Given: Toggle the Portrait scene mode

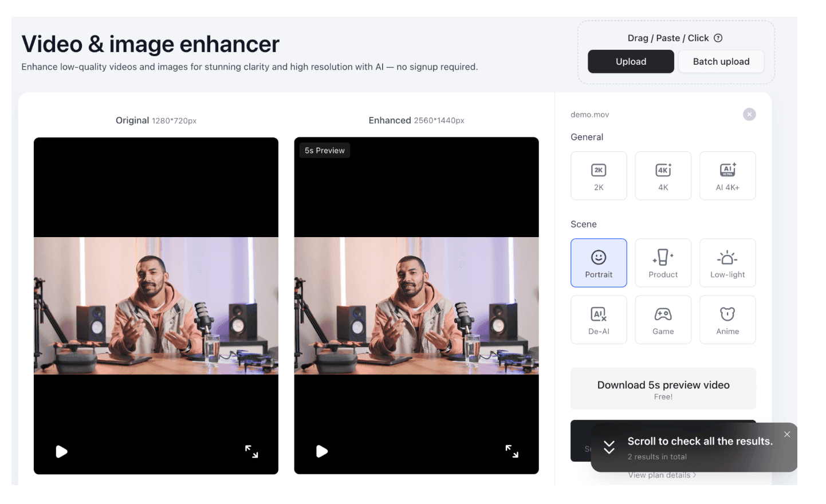Looking at the screenshot, I should click(599, 263).
